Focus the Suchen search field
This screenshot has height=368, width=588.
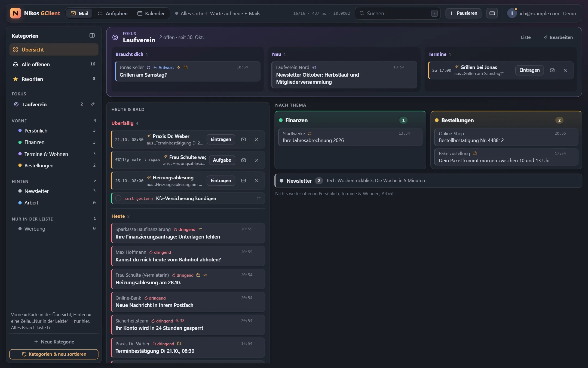pyautogui.click(x=397, y=13)
